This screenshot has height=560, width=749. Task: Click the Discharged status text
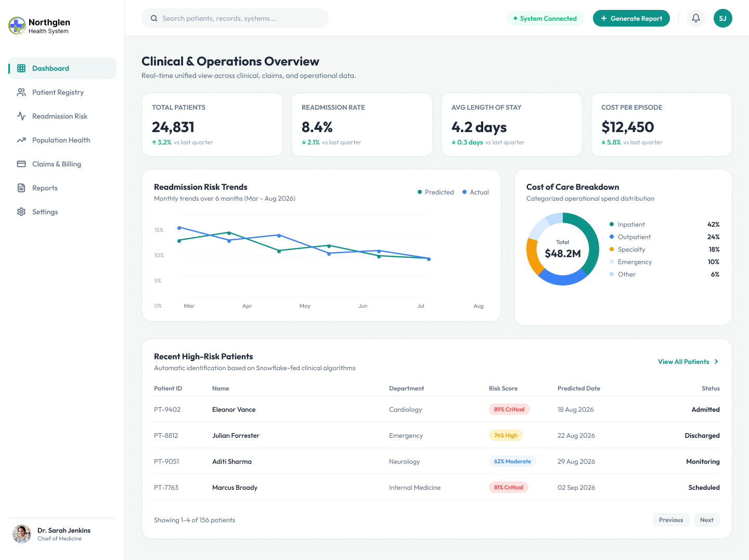702,435
